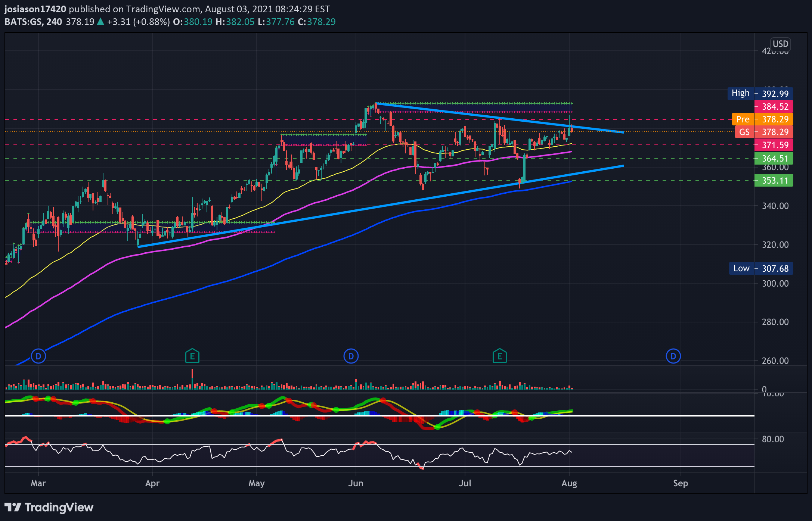Click the 353.11 green price label
812x521 pixels.
click(x=774, y=180)
